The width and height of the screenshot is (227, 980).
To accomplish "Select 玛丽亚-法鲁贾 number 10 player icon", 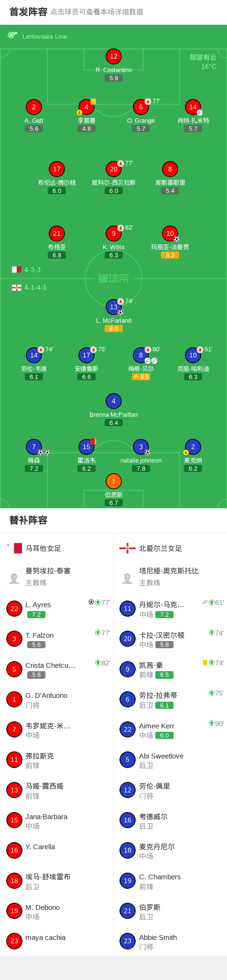I will 170,233.
